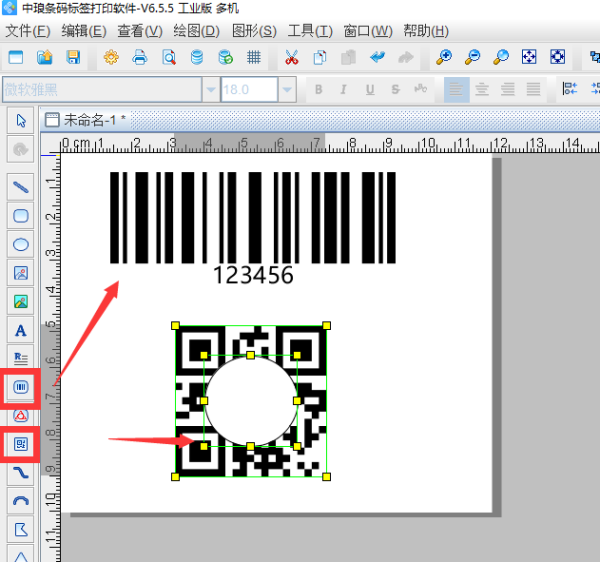
Task: Toggle strikethrough formatting
Action: pyautogui.click(x=395, y=90)
